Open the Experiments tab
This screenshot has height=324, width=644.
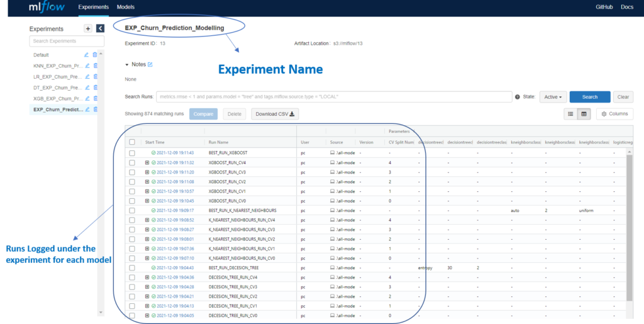pyautogui.click(x=93, y=7)
